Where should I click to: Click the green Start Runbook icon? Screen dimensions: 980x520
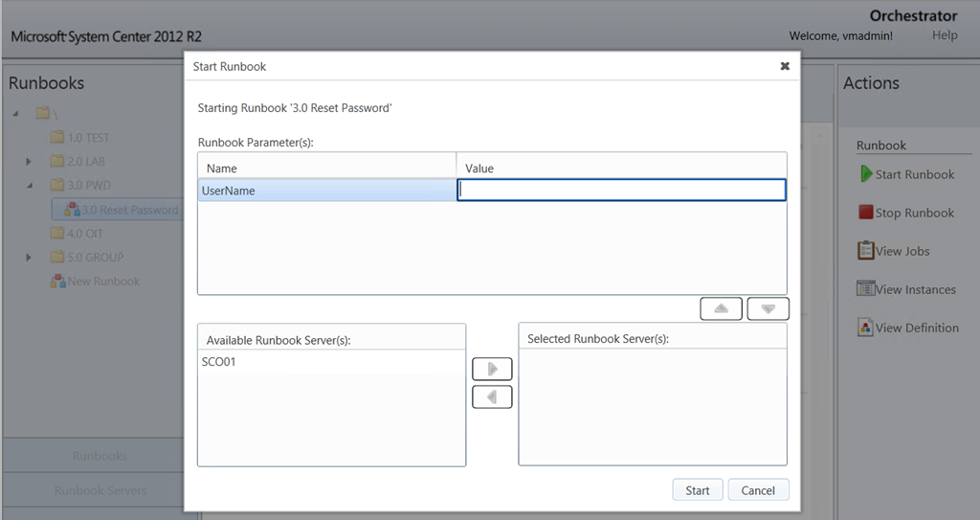tap(865, 174)
